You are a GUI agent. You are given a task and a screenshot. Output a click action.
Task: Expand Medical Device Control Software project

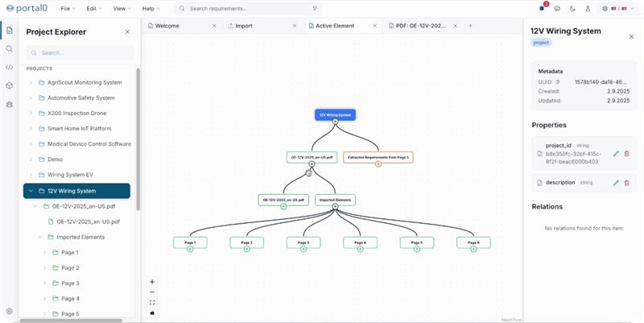[31, 144]
